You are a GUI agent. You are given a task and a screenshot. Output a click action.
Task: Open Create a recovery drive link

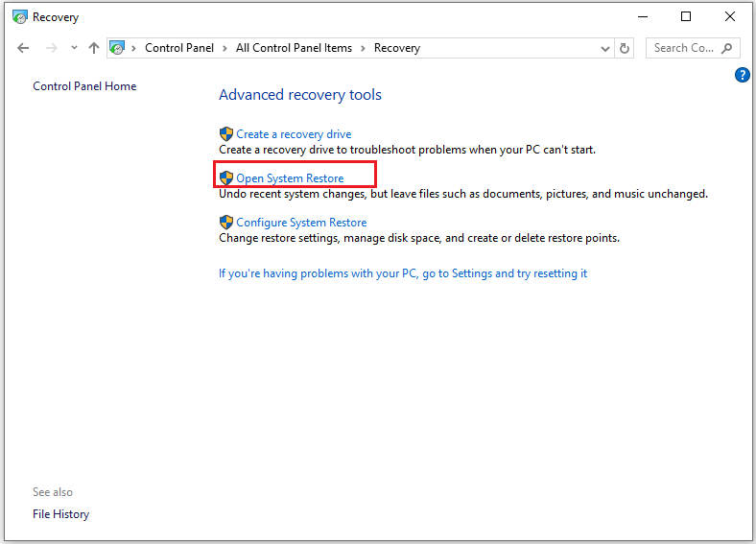click(294, 134)
